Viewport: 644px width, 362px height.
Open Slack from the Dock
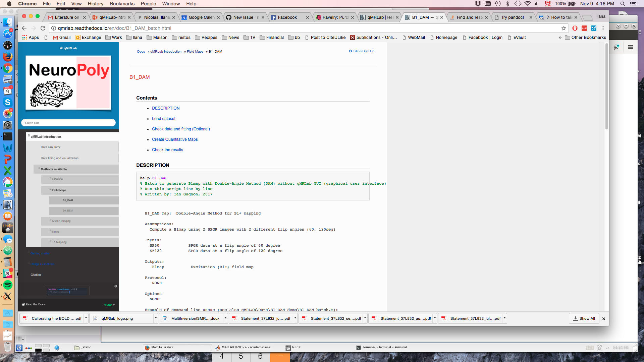click(8, 274)
